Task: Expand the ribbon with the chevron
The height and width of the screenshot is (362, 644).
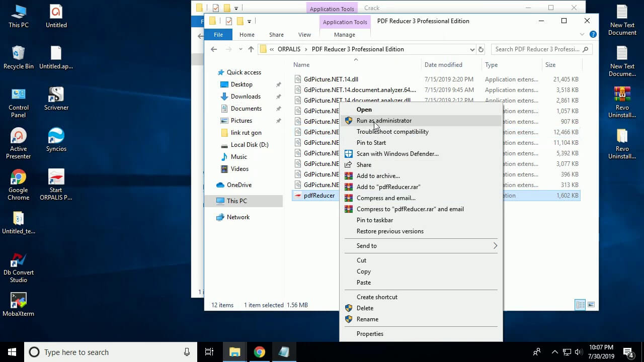Action: (x=582, y=35)
